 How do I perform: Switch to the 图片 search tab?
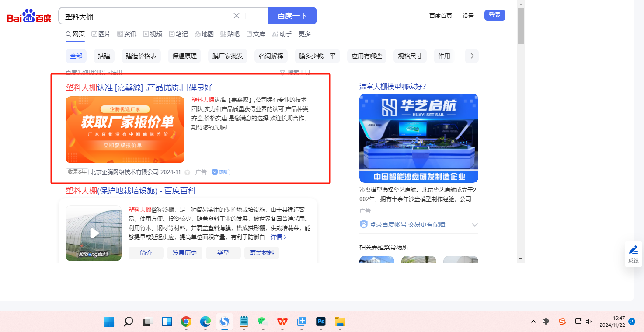point(101,34)
